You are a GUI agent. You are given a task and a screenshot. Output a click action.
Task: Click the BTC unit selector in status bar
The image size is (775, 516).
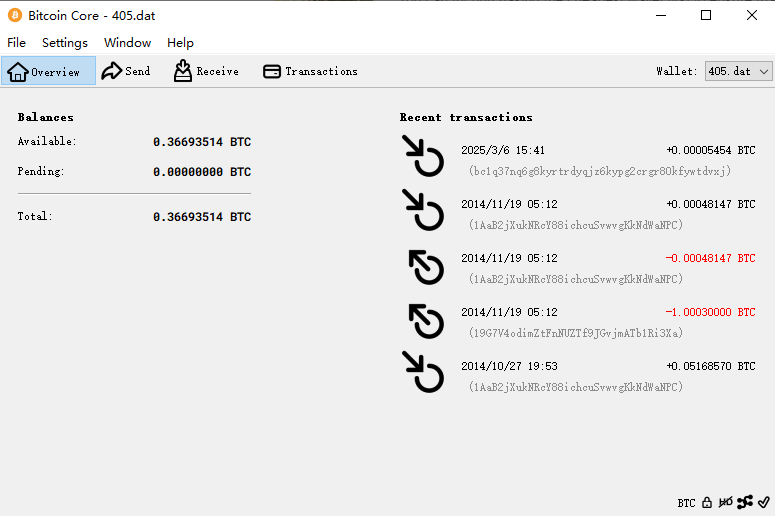click(x=686, y=503)
